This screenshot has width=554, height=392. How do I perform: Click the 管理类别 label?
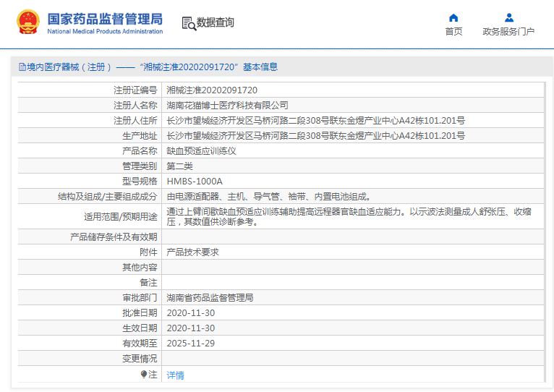(x=140, y=166)
